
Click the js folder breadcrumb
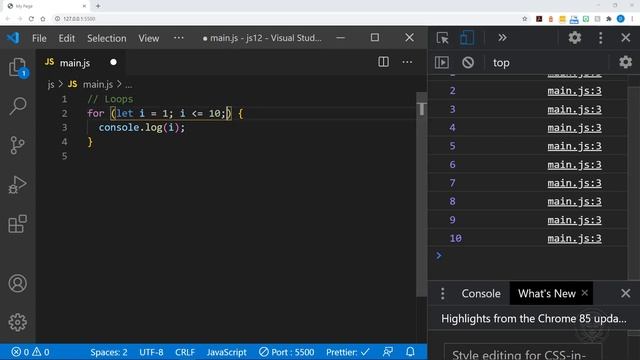point(51,84)
